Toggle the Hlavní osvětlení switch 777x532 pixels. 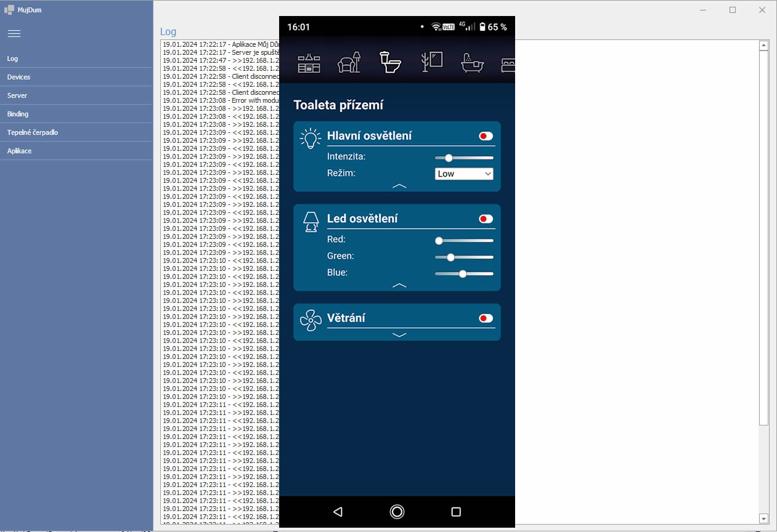(486, 136)
